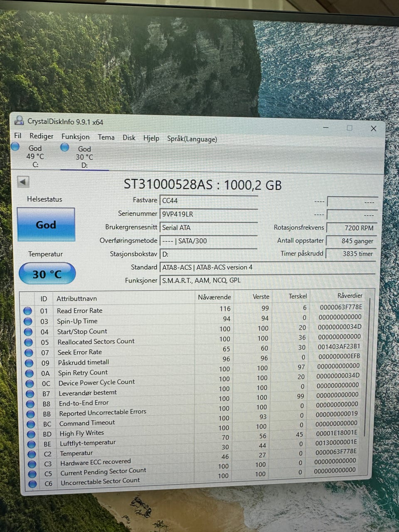
Task: Click the Råverdier column header
Action: coord(350,296)
